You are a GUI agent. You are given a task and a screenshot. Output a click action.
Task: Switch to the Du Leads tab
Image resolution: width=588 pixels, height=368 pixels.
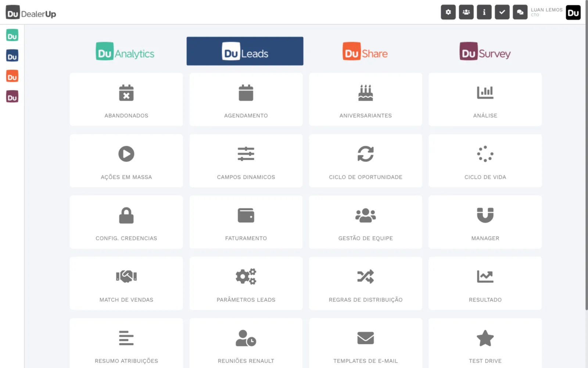(245, 51)
